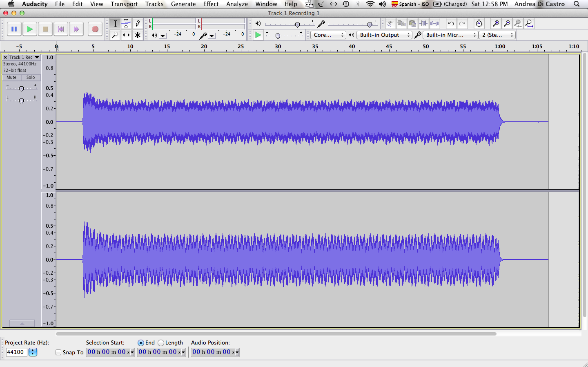Image resolution: width=588 pixels, height=367 pixels.
Task: Click the green Play transport button
Action: tap(30, 29)
